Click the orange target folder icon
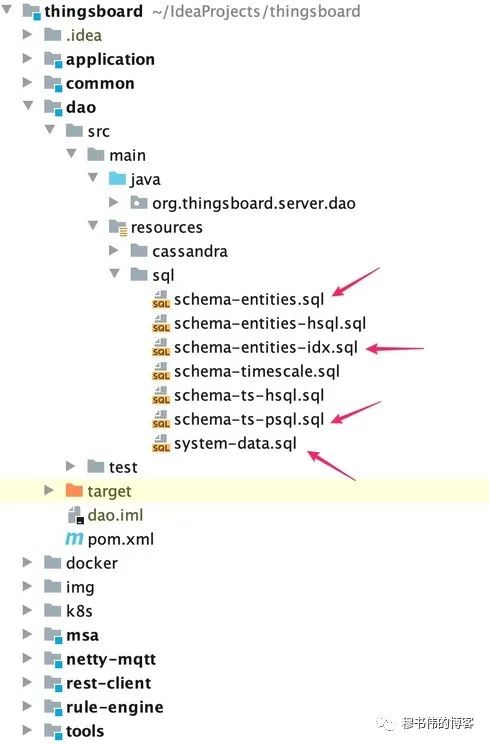Viewport: 489px width, 745px height. [x=74, y=490]
